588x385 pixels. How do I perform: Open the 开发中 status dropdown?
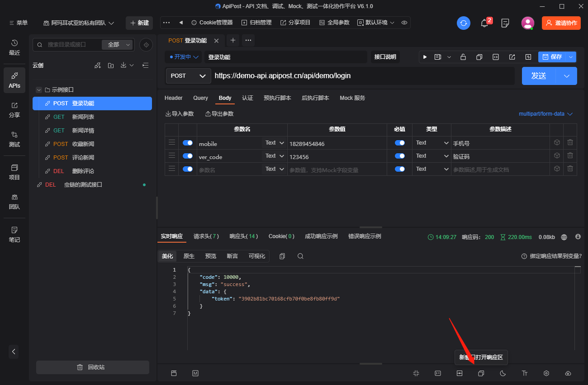184,57
